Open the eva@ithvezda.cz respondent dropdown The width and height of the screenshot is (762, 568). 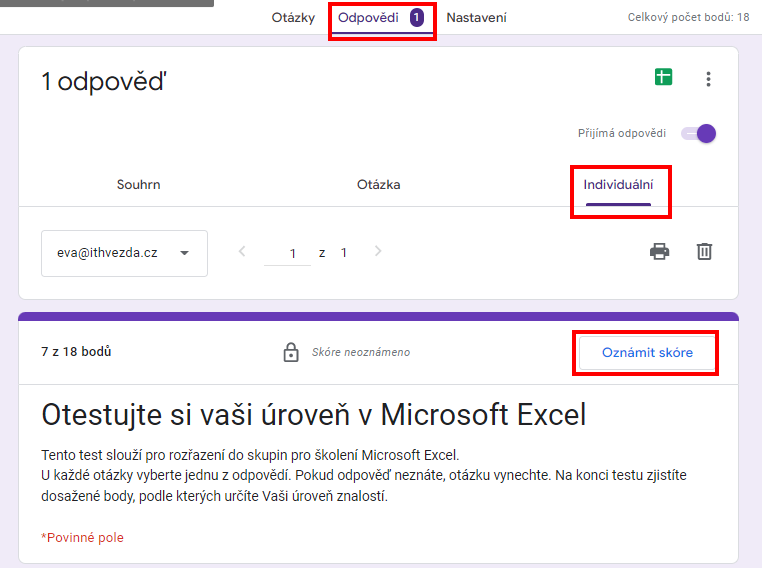coord(124,253)
